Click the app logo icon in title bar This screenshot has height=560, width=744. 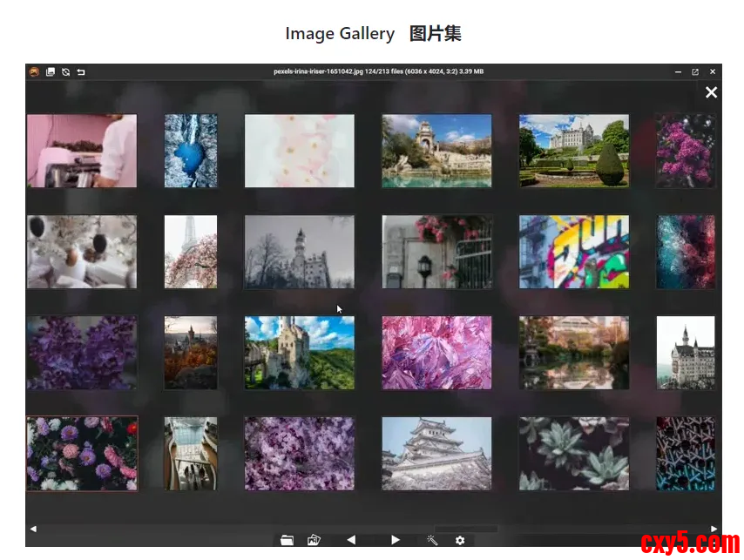[34, 71]
